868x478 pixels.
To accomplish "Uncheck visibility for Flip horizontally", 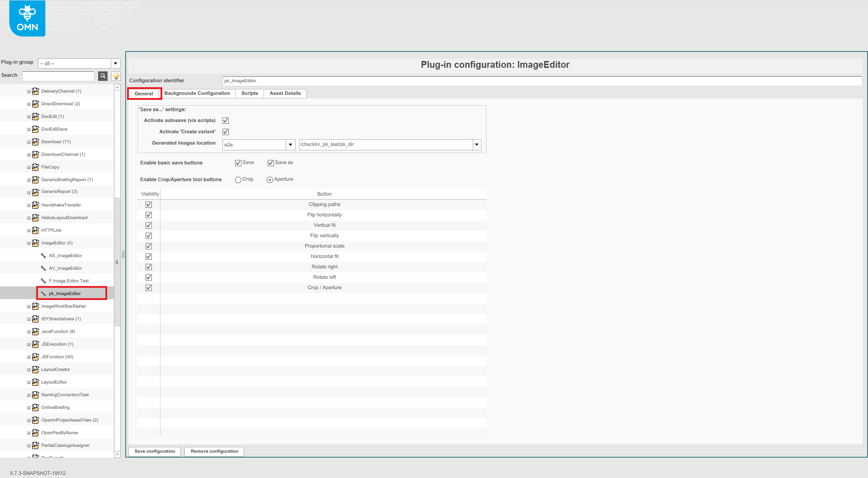I will [149, 215].
